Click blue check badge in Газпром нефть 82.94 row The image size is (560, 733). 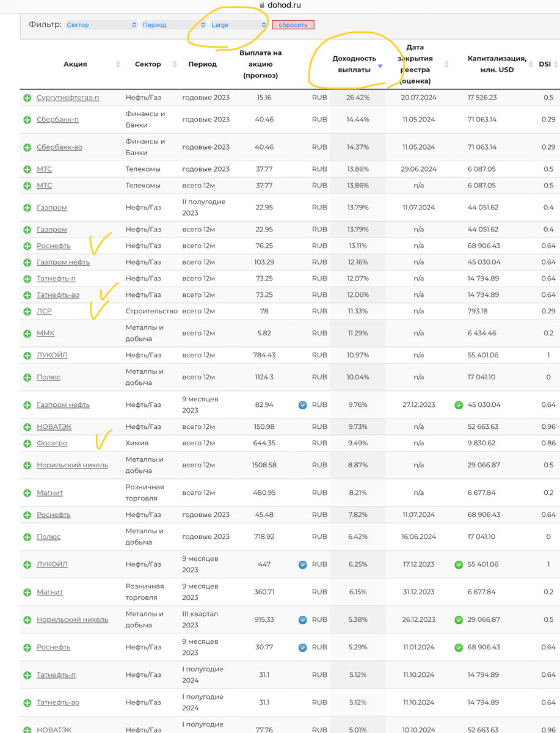click(302, 405)
